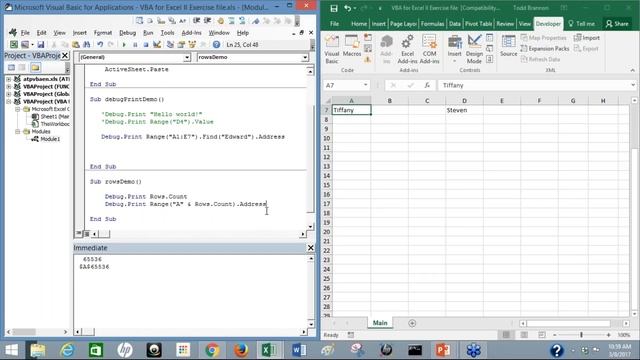
Task: Click Import in XML group
Action: [587, 38]
